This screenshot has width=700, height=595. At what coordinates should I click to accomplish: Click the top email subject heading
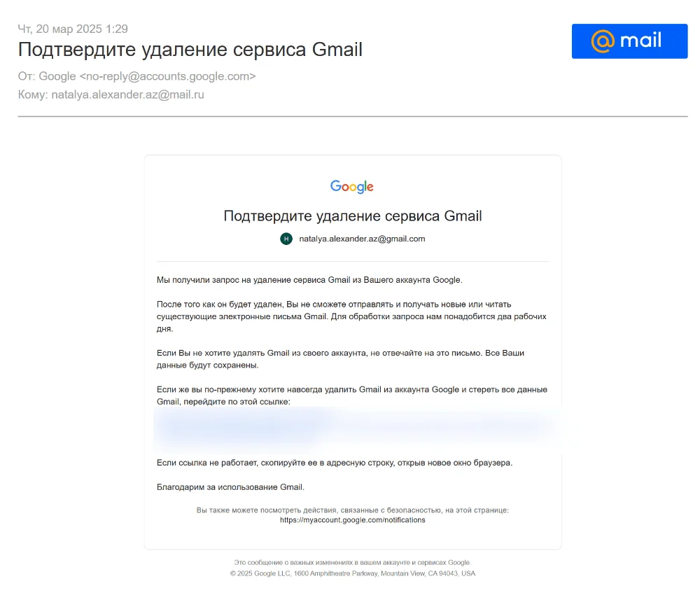point(190,50)
